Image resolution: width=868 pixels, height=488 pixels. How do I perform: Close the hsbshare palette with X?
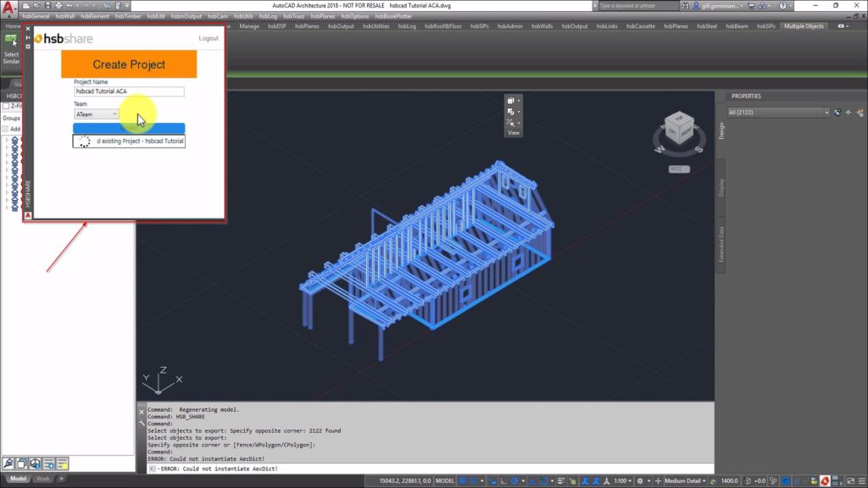point(28,29)
